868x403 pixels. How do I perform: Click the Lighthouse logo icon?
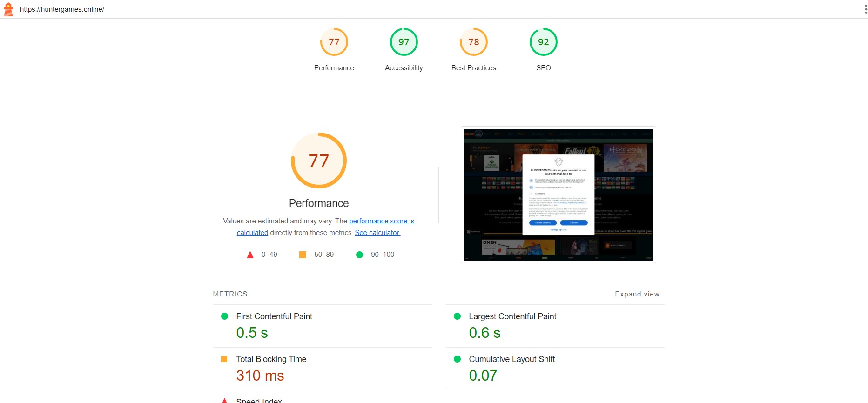[x=8, y=9]
